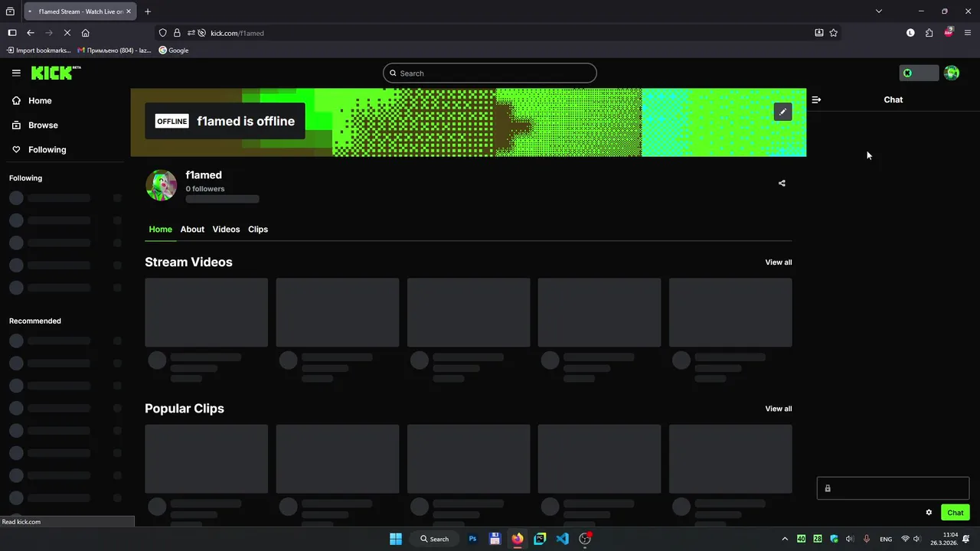Image resolution: width=980 pixels, height=551 pixels.
Task: Open the tracking protection shield icon
Action: 162,33
